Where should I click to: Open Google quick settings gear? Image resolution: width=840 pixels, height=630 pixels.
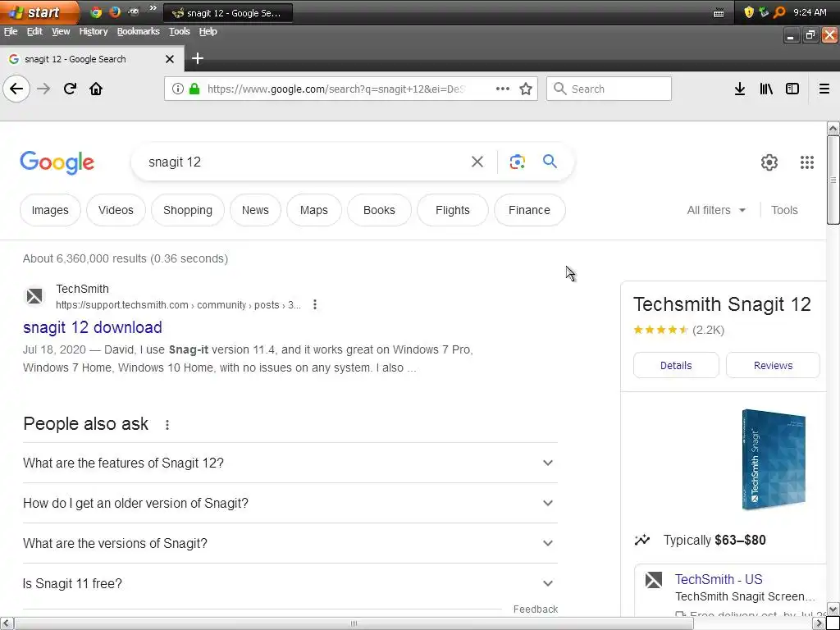click(x=769, y=162)
